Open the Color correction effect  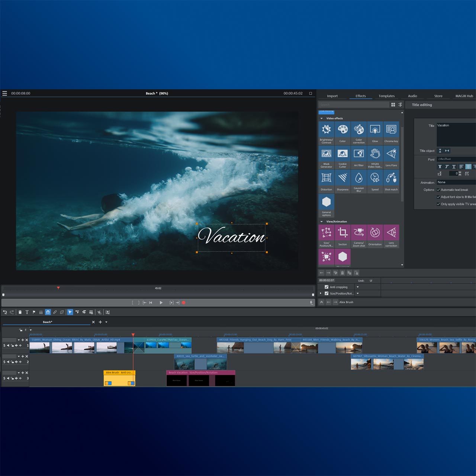(359, 133)
